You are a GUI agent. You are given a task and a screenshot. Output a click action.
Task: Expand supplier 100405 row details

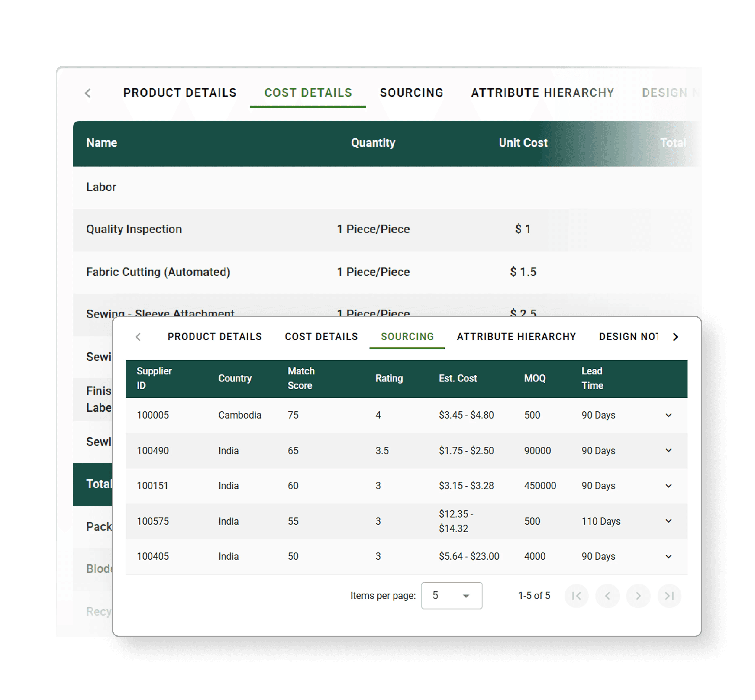coord(669,556)
